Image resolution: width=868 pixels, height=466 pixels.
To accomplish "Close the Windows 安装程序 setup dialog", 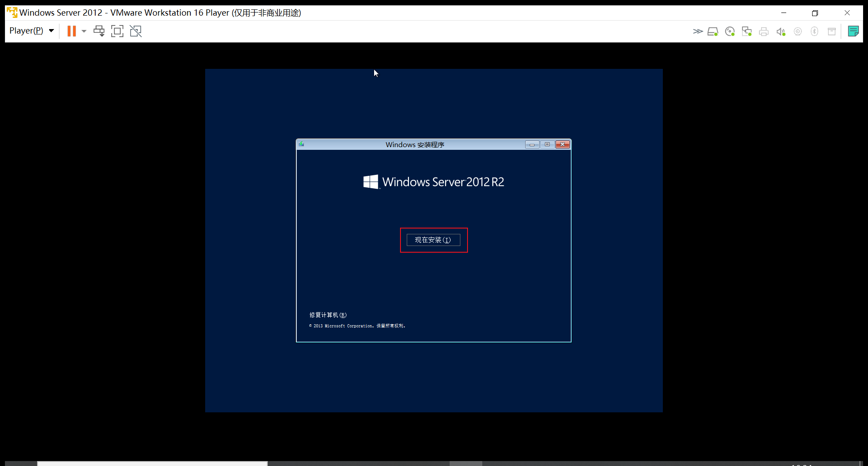I will pos(563,144).
